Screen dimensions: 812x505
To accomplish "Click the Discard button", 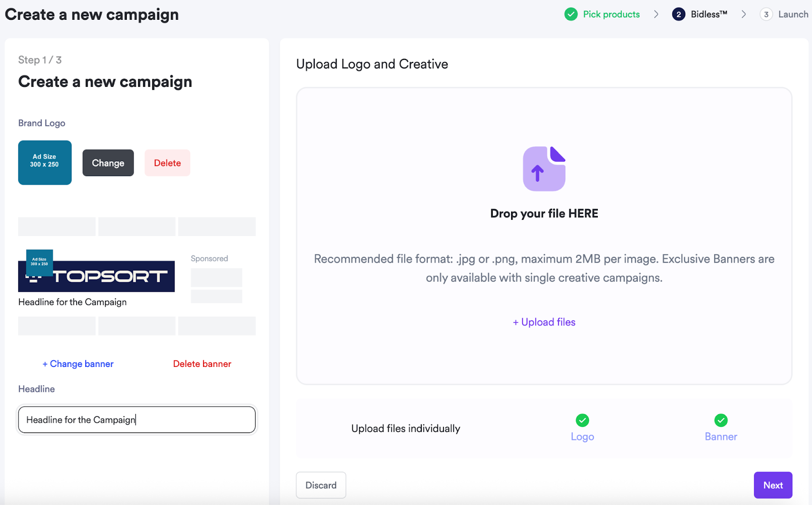I will 321,485.
